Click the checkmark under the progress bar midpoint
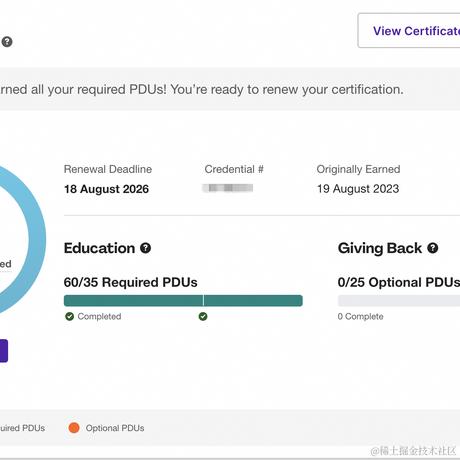The image size is (460, 460). (x=203, y=316)
